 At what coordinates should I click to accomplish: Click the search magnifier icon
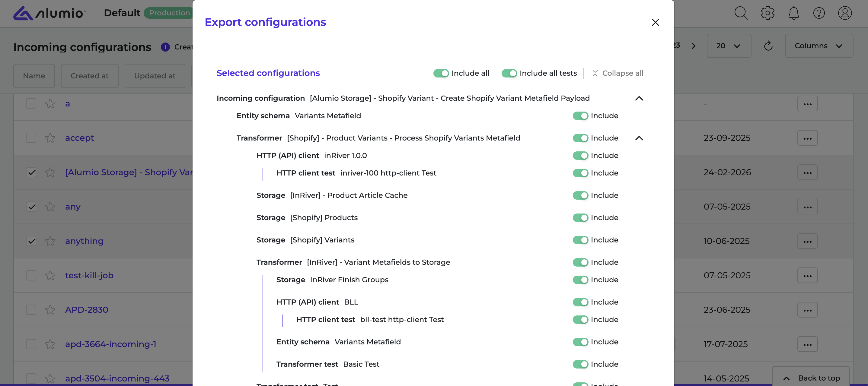[741, 13]
